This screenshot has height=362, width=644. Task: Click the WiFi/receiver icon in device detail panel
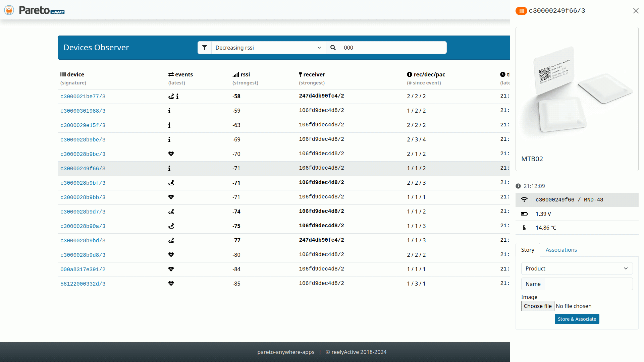(x=523, y=200)
